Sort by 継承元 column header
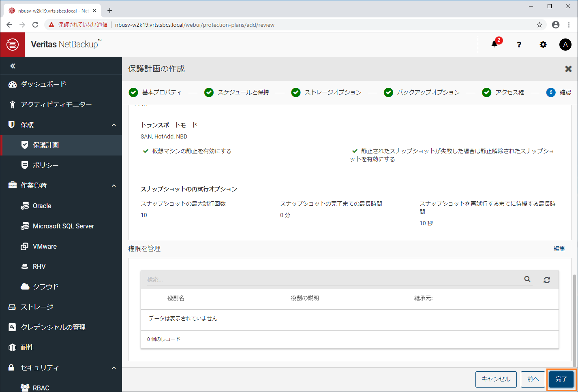The width and height of the screenshot is (578, 392). pos(423,298)
